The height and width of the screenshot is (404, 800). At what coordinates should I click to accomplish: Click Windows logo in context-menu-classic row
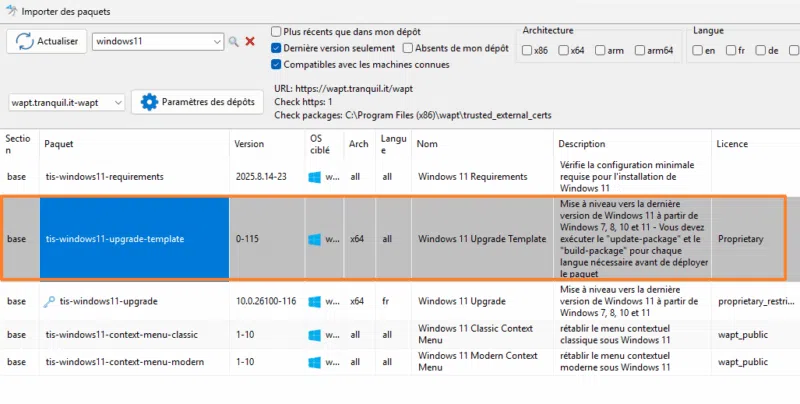pos(315,335)
